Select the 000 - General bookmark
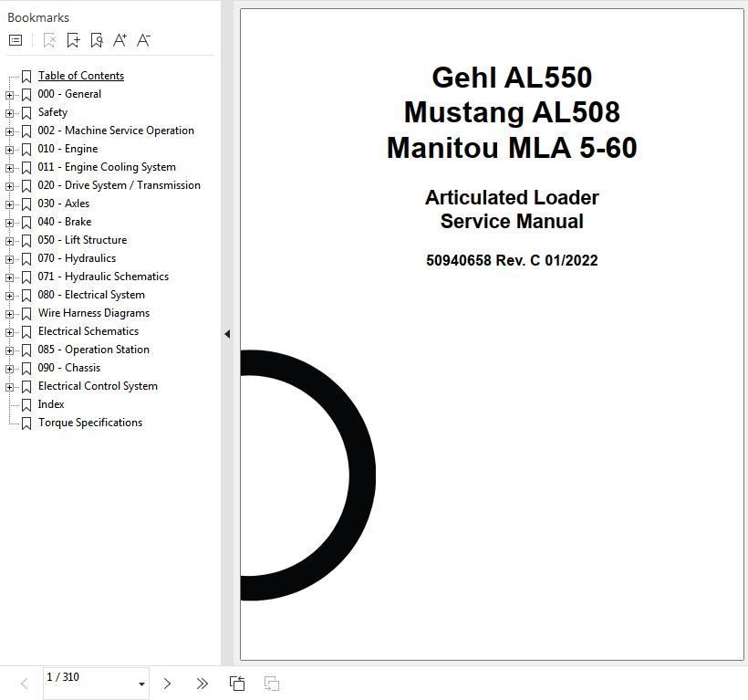 (69, 94)
